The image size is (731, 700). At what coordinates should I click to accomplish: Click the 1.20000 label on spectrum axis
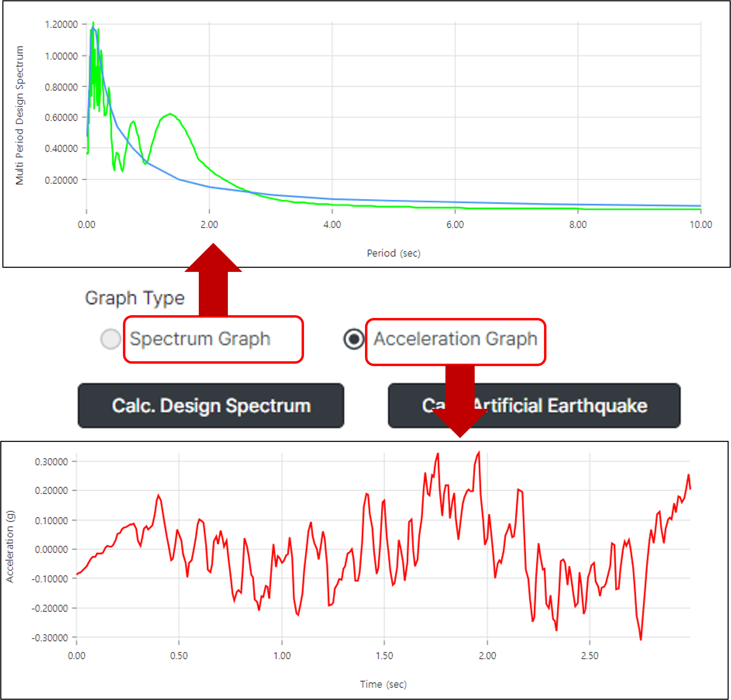(x=61, y=25)
